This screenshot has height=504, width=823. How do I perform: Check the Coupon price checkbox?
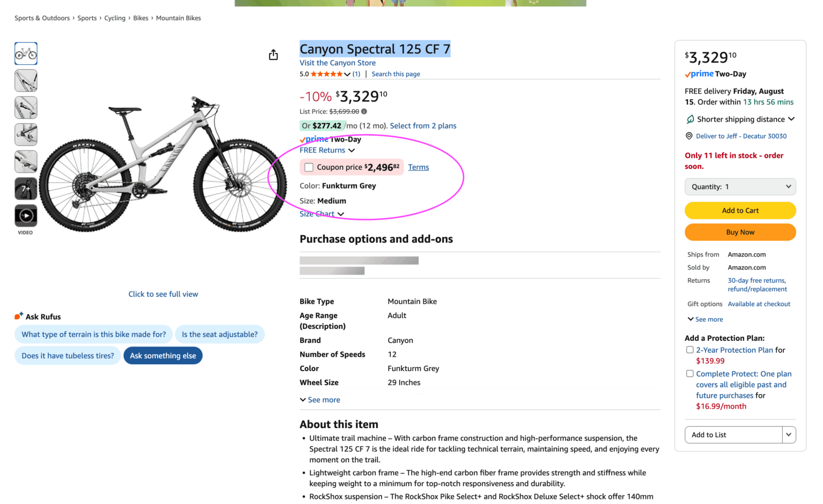308,167
